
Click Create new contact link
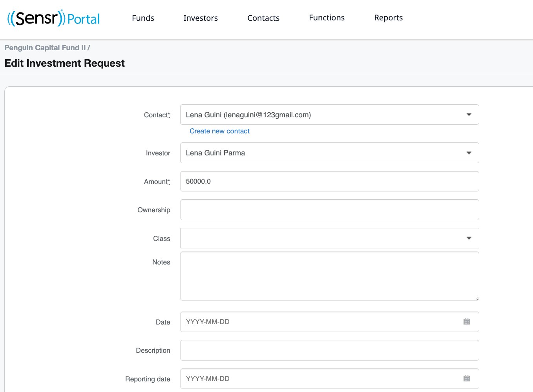click(x=219, y=131)
